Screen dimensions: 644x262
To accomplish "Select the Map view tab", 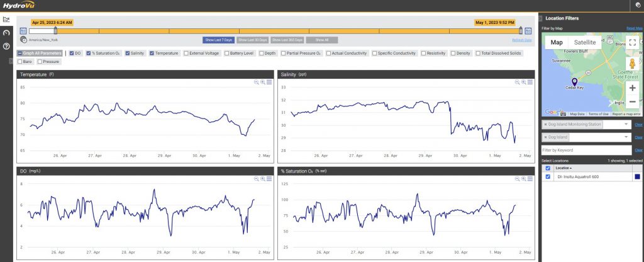I will point(557,42).
